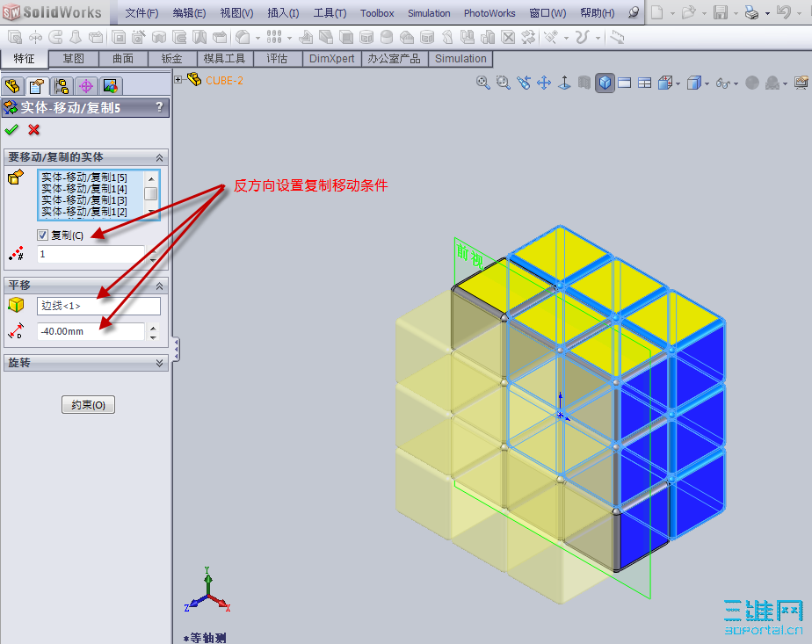The width and height of the screenshot is (812, 644).
Task: Click the Save floppy disk icon
Action: point(721,12)
